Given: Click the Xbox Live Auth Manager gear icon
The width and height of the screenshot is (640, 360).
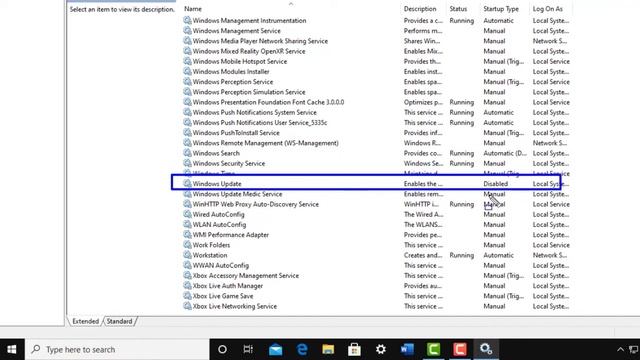Looking at the screenshot, I should tap(187, 285).
